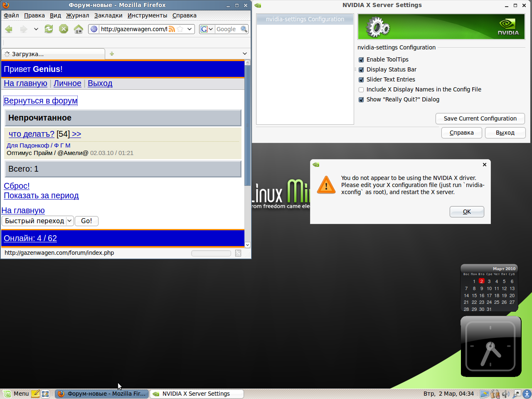Open the что делать? thread link
Screen dimensions: 532x399
coord(32,134)
